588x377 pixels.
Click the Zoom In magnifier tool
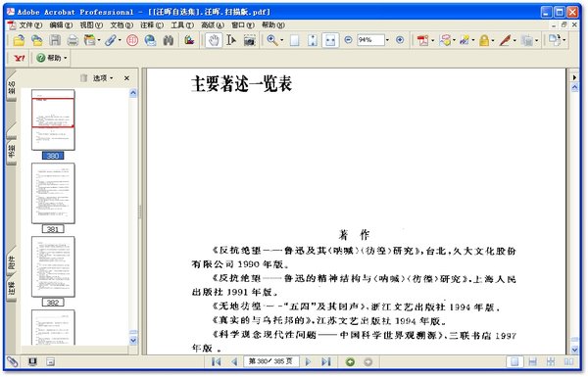[272, 40]
